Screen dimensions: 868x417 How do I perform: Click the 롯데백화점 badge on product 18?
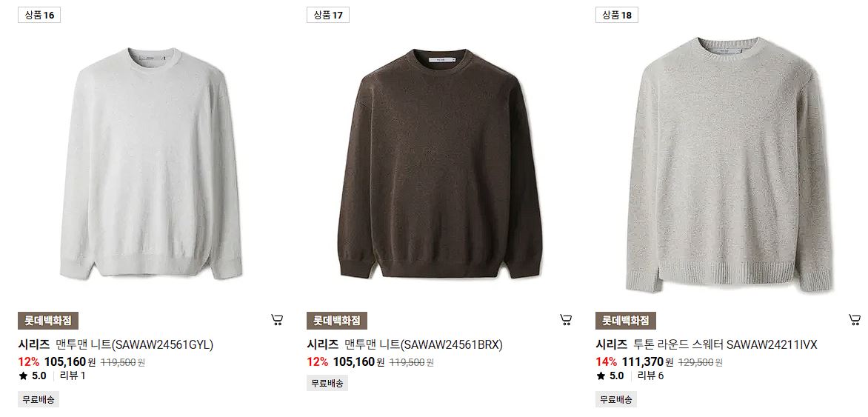(626, 321)
